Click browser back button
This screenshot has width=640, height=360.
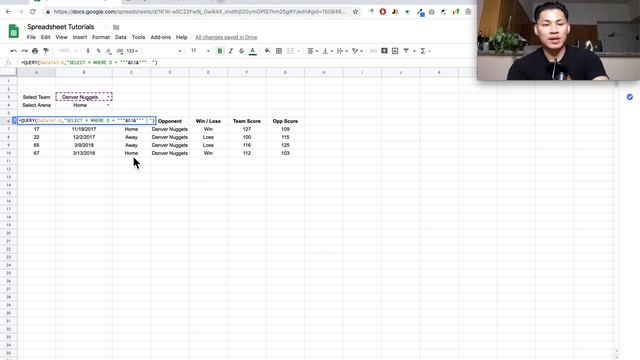coord(9,12)
